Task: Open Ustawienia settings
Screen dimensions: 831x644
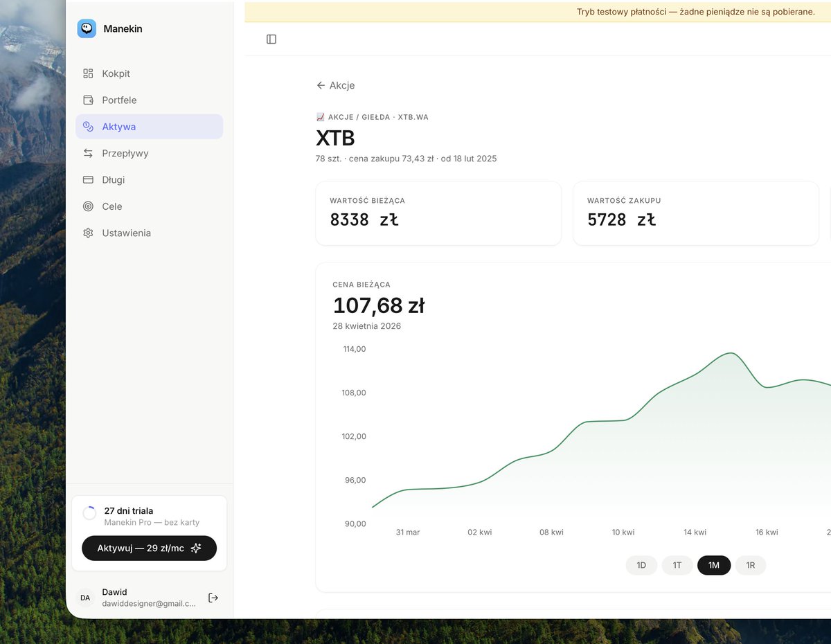Action: [x=149, y=233]
